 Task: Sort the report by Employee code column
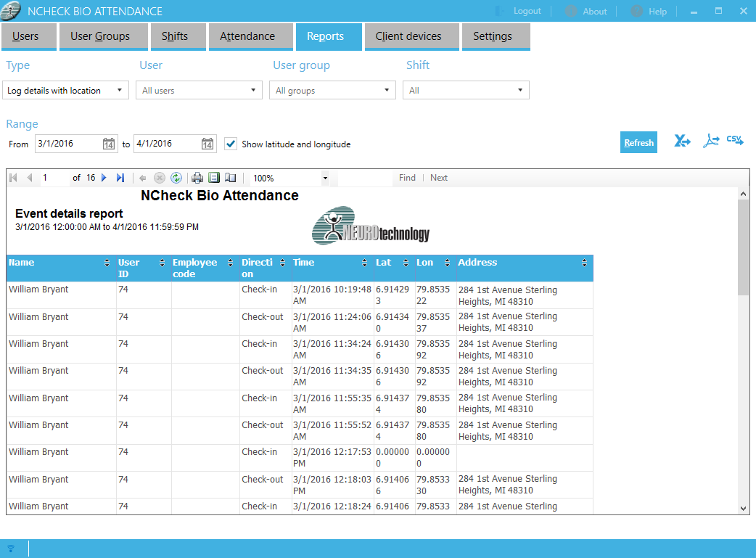point(231,263)
